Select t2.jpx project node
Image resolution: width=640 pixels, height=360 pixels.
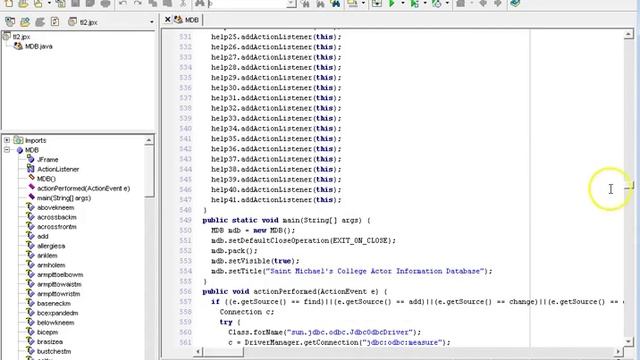(x=17, y=37)
